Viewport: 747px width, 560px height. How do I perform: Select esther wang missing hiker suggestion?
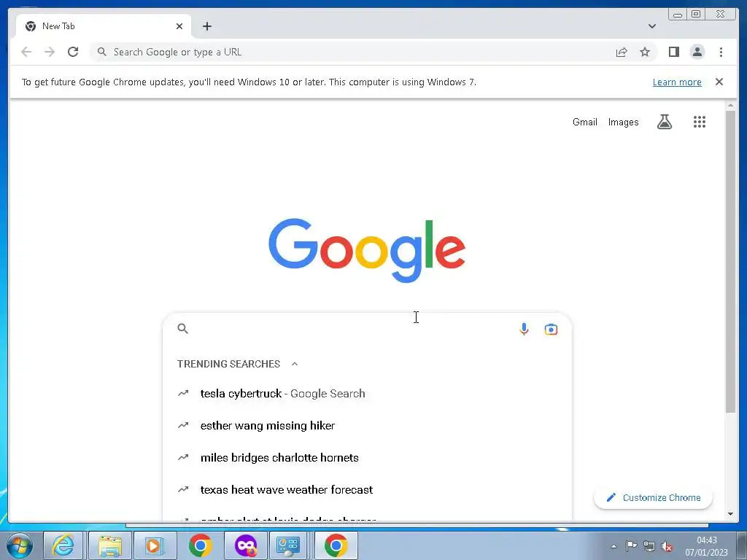coord(367,426)
